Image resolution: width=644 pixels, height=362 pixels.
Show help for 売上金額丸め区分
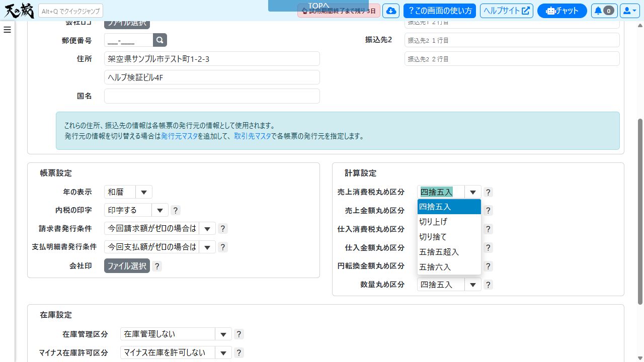click(488, 211)
